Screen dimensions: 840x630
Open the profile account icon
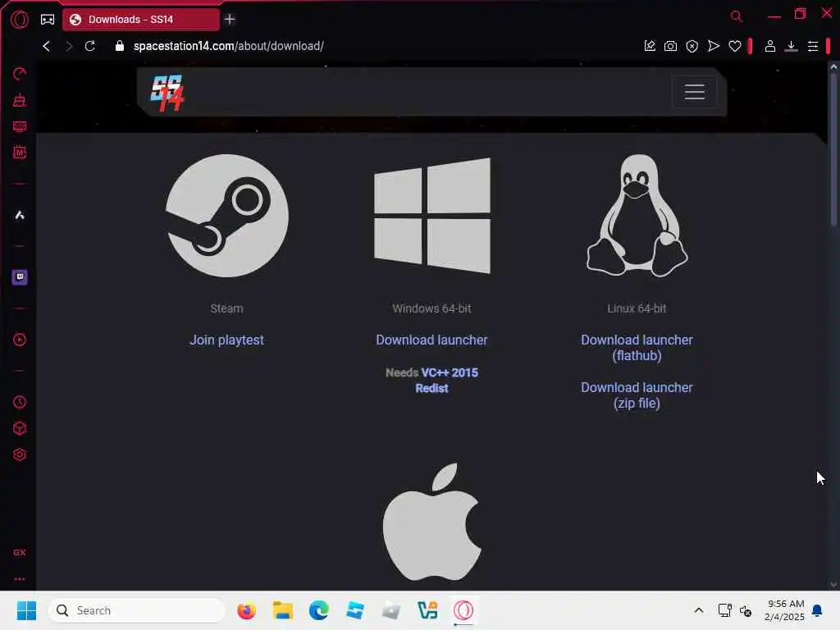point(770,46)
